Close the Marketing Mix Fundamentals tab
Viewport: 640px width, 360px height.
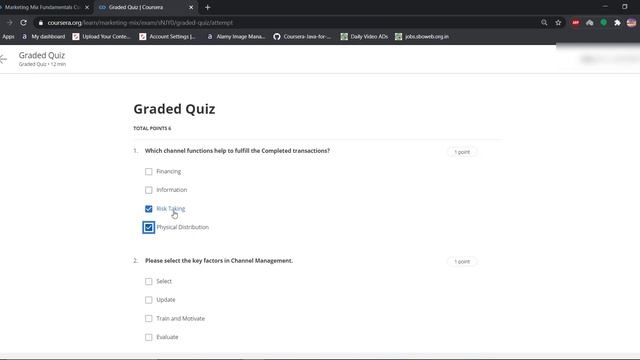click(87, 7)
